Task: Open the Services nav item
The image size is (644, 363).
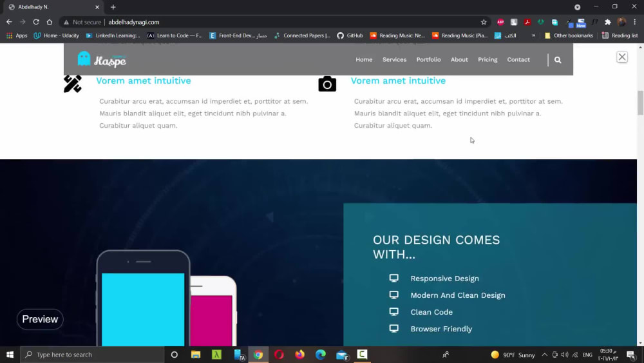Action: coord(394,59)
